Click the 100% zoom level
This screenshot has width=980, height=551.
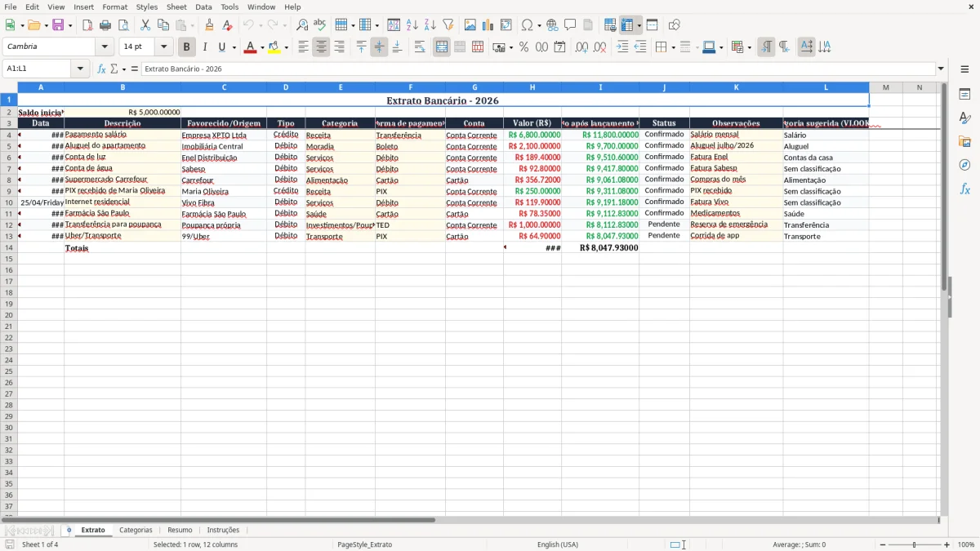(x=966, y=544)
